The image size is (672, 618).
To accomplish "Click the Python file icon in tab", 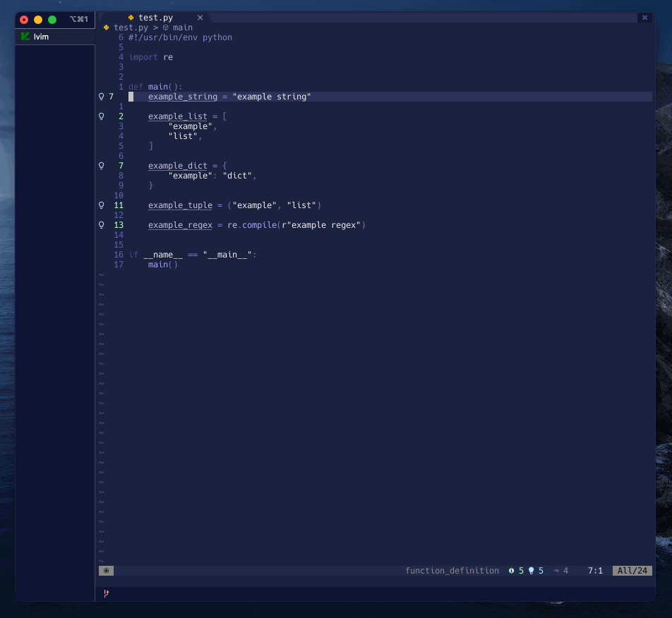I will pyautogui.click(x=131, y=18).
